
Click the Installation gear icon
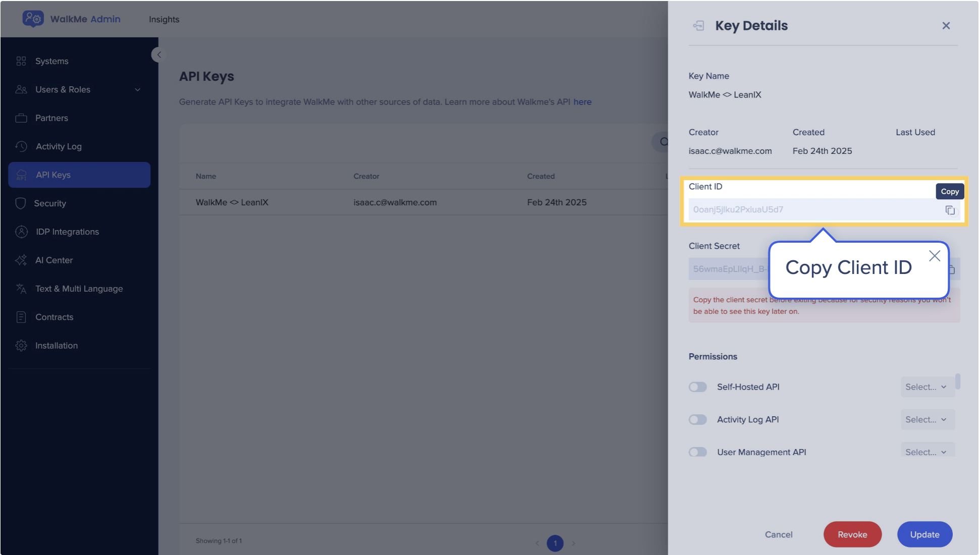(21, 346)
